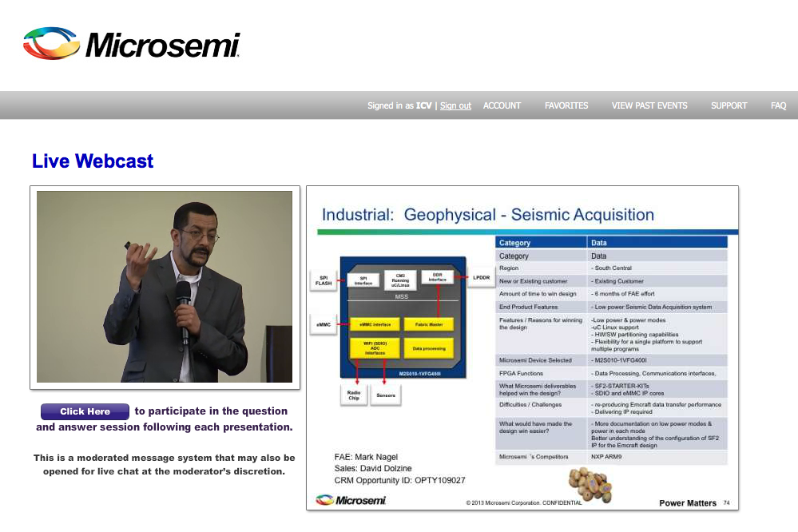Screen dimensions: 798x532
Task: Open the SUPPORT page
Action: (x=729, y=105)
